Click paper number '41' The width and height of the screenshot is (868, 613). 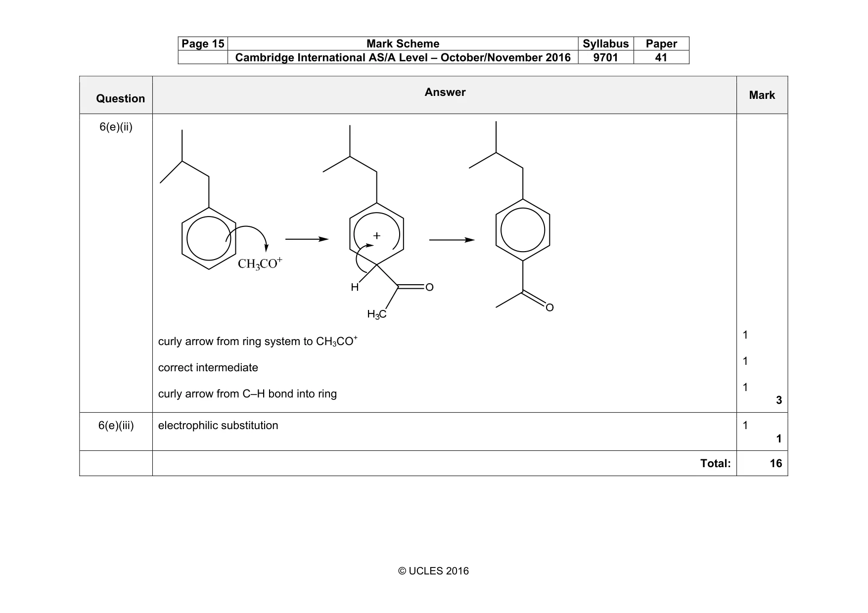coord(661,57)
